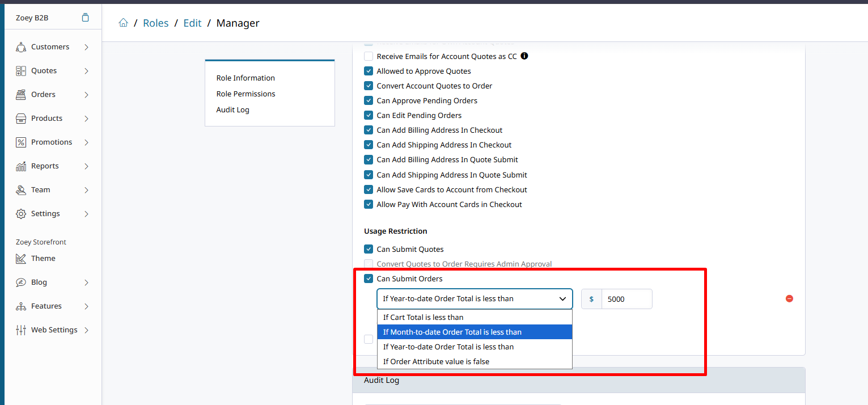Close the Year-to-date Order Total dropdown
868x405 pixels.
pyautogui.click(x=475, y=299)
